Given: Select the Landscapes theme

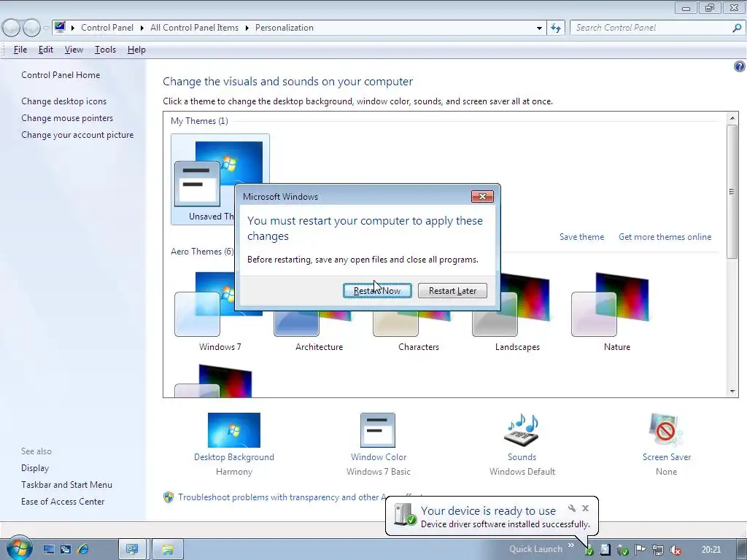Looking at the screenshot, I should 517,312.
